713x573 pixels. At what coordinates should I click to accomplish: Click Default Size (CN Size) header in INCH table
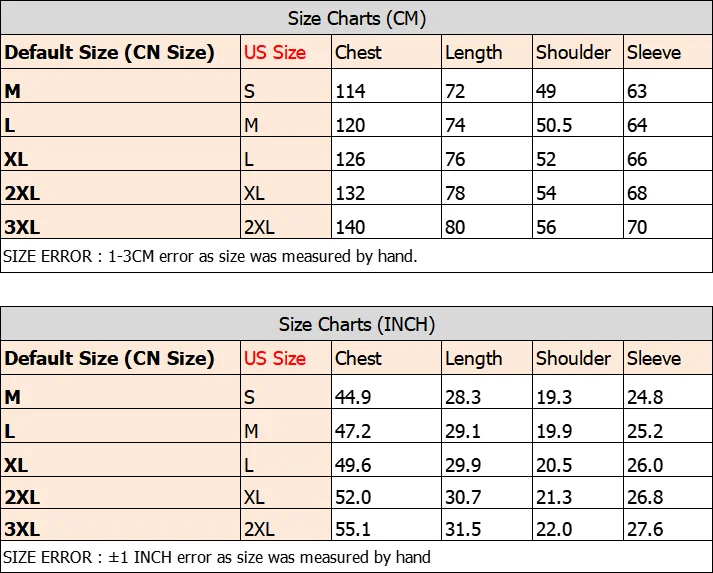click(x=109, y=358)
